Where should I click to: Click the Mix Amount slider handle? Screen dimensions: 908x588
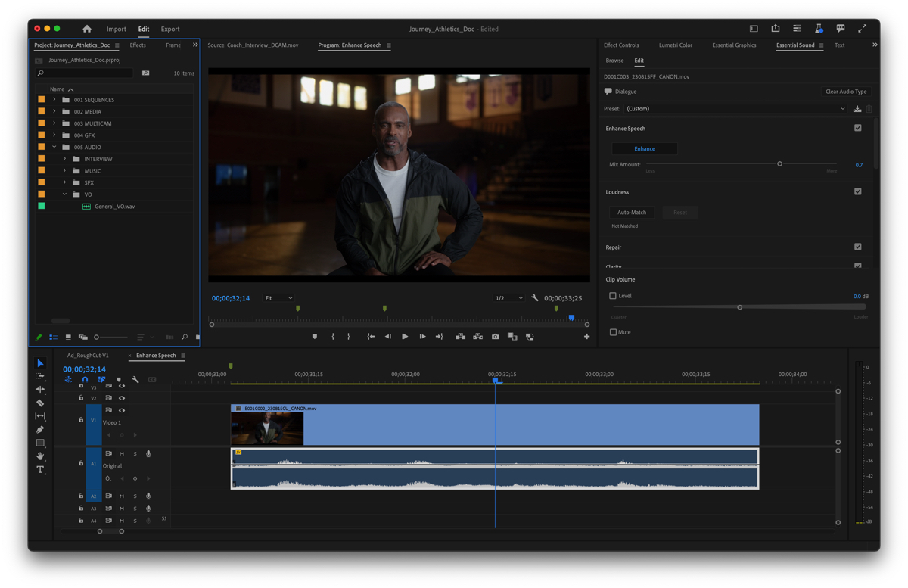click(x=779, y=164)
